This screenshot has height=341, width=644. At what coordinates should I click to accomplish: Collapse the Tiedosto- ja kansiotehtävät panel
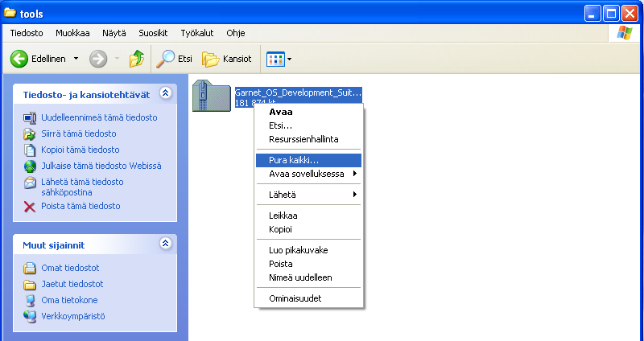[166, 93]
